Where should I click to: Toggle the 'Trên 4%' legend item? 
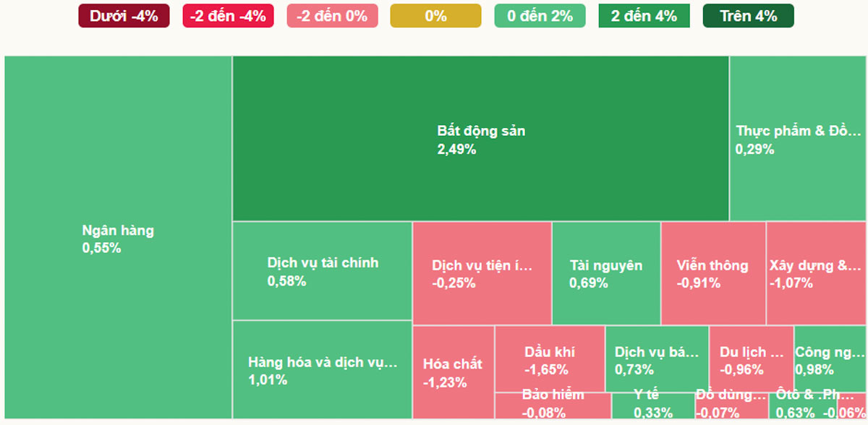(x=748, y=16)
